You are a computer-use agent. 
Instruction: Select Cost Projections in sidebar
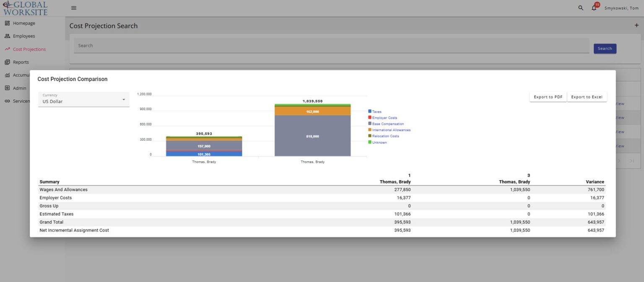(x=29, y=49)
